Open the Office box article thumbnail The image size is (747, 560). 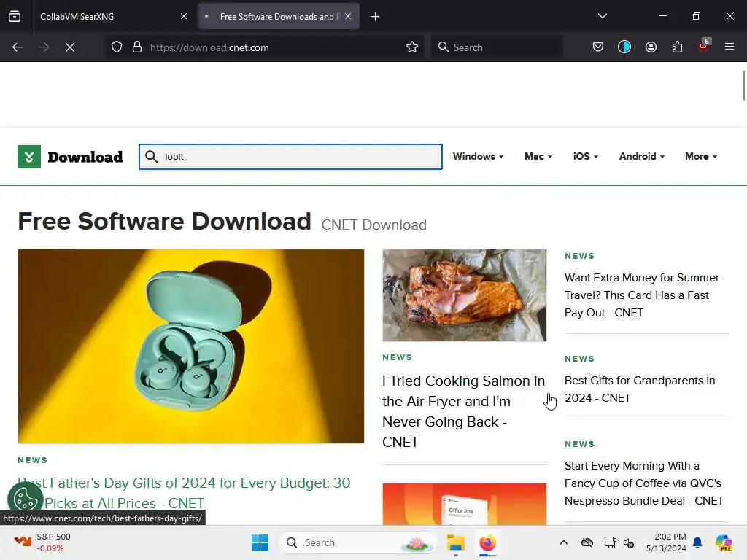pyautogui.click(x=465, y=505)
